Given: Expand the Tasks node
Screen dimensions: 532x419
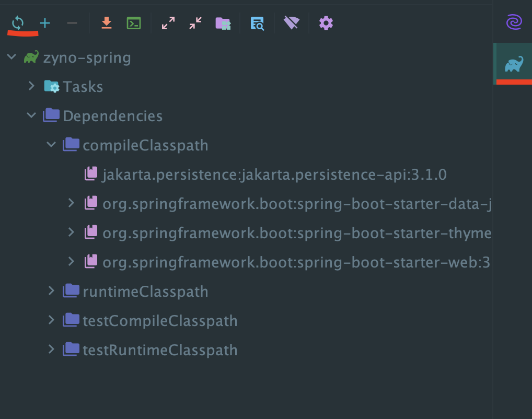Looking at the screenshot, I should [x=31, y=86].
